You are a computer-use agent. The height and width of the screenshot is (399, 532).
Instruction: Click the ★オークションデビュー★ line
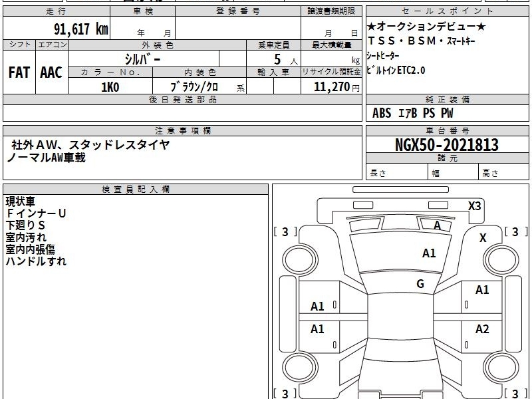click(x=426, y=27)
